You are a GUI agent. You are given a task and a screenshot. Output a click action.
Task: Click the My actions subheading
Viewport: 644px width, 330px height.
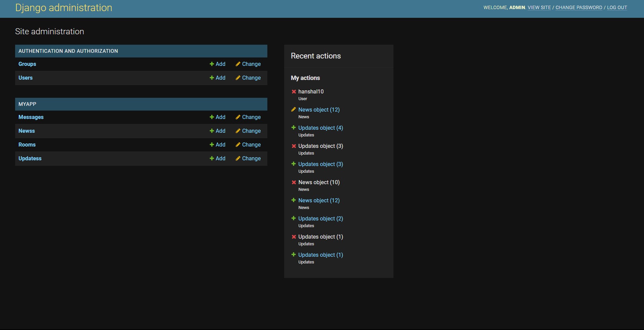[305, 78]
